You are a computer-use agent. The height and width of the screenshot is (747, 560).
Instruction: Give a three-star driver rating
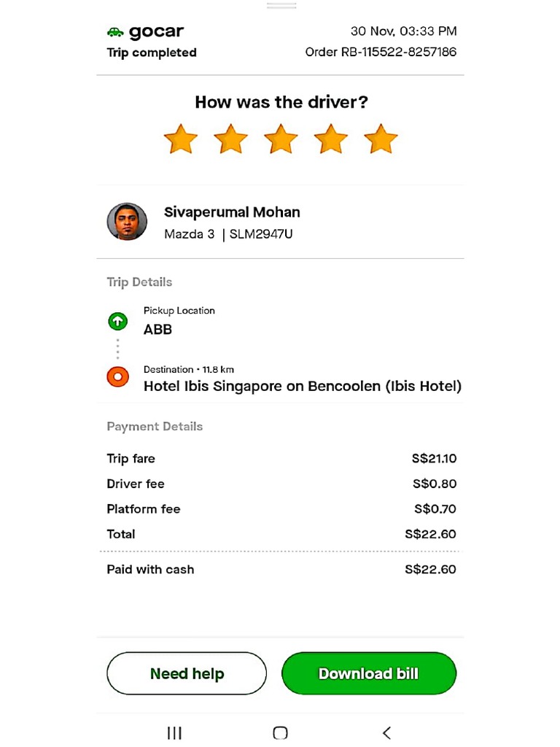(281, 139)
